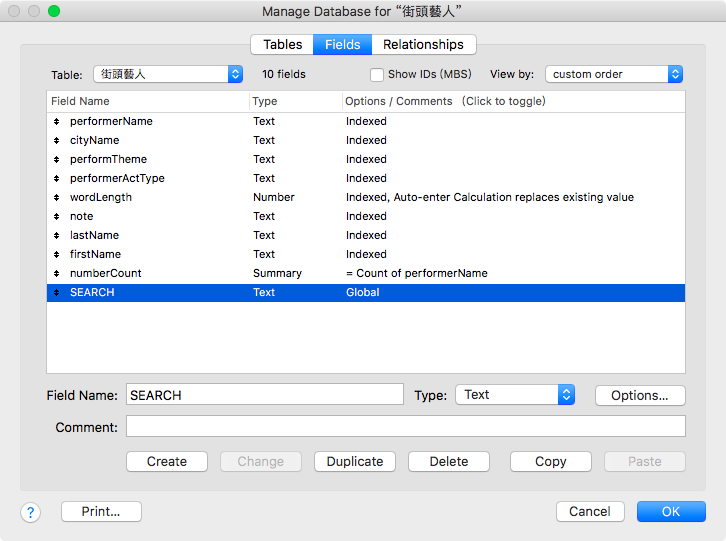This screenshot has width=726, height=541.
Task: Click the green zoom window button
Action: pos(54,11)
